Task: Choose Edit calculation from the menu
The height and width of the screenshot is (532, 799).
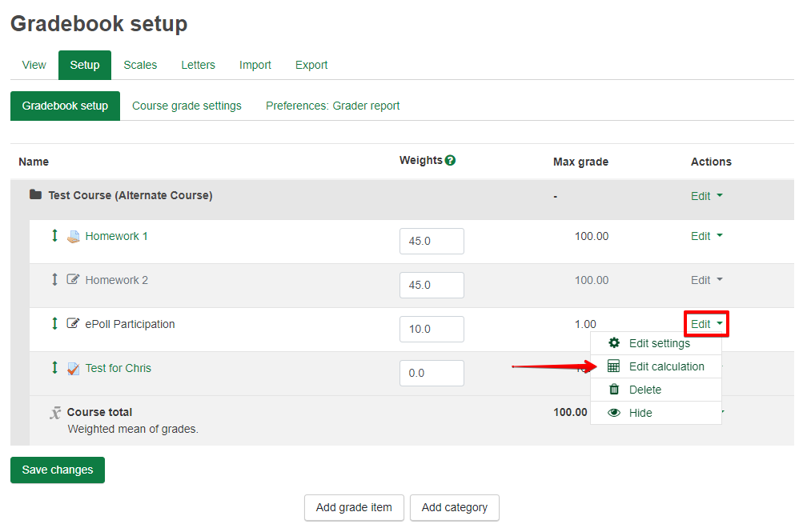Action: pyautogui.click(x=666, y=366)
